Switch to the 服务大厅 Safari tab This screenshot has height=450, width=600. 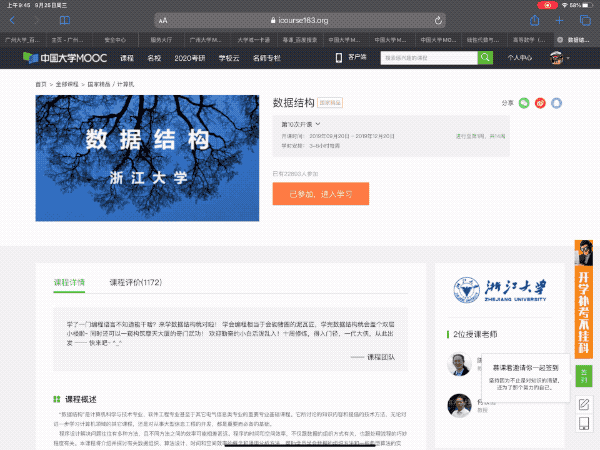tap(161, 40)
